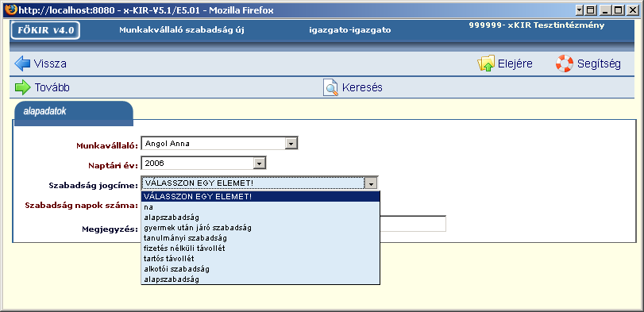The height and width of the screenshot is (312, 644).
Task: Select the last alapszabadság option
Action: click(x=260, y=279)
